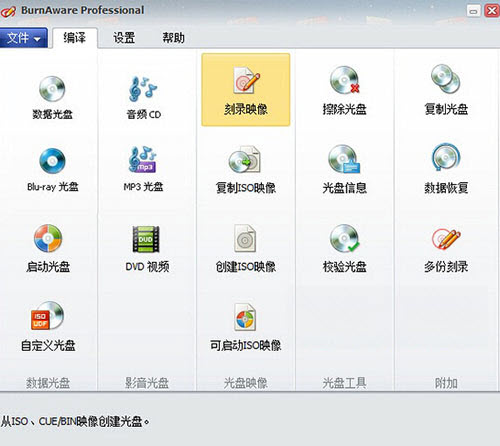
Task: Open the 可启动ISO映像 bootable ISO tool
Action: click(246, 327)
